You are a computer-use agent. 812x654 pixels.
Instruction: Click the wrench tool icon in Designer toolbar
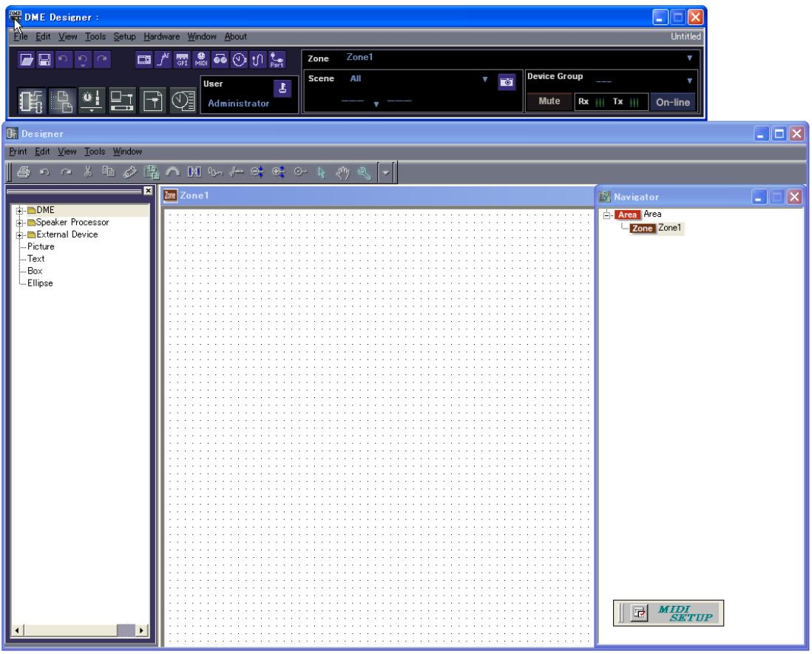tap(364, 172)
